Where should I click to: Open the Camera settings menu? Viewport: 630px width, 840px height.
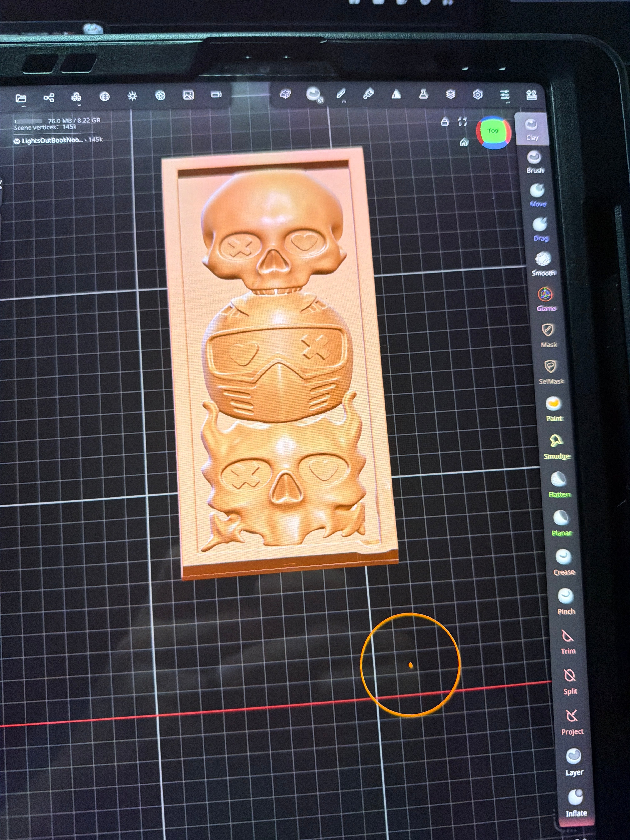pos(216,95)
